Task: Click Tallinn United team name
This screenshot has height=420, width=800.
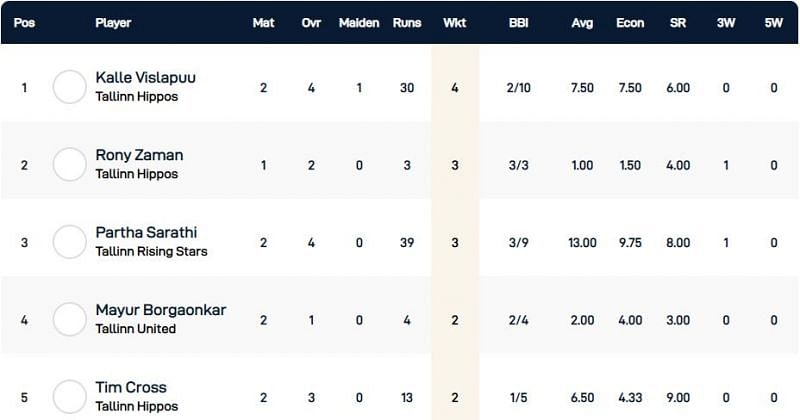Action: pos(135,329)
